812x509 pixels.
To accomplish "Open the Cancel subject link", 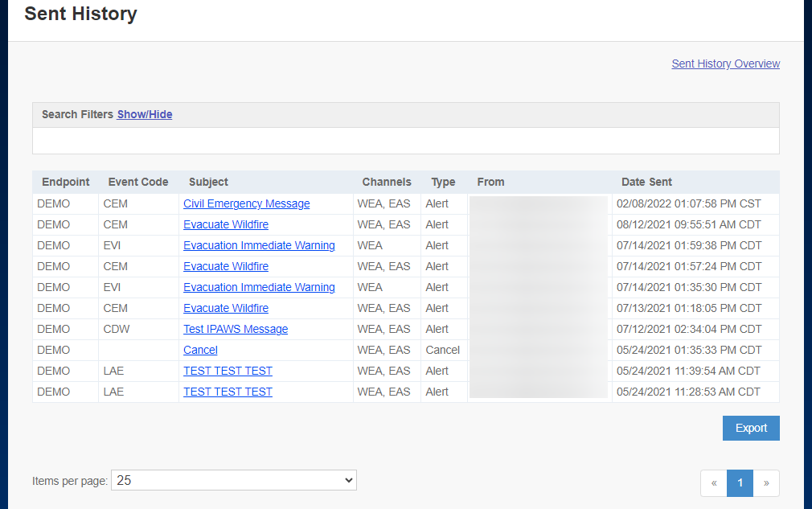I will coord(200,350).
